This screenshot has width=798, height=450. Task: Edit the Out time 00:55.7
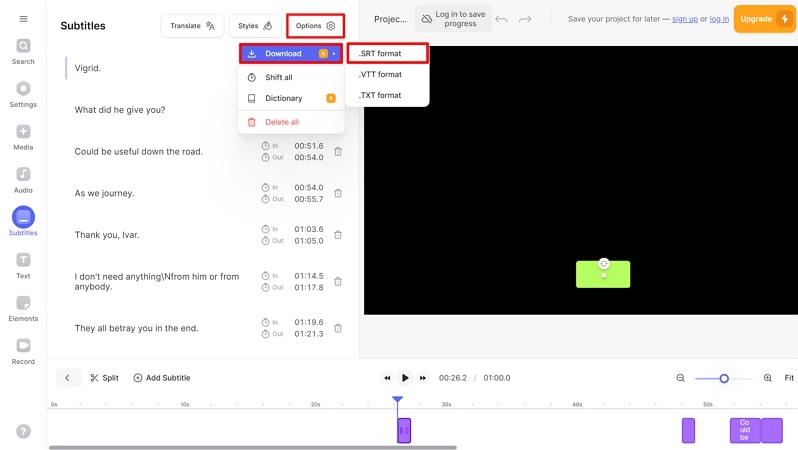point(308,199)
